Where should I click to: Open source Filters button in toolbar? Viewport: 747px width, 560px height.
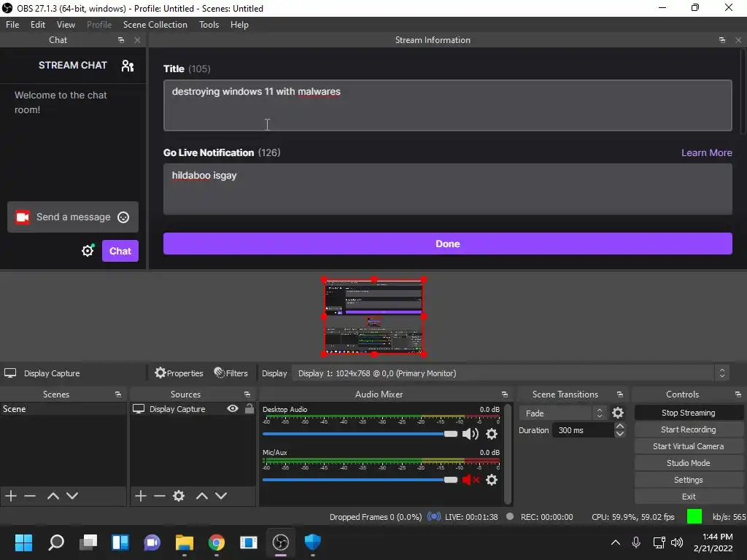231,373
